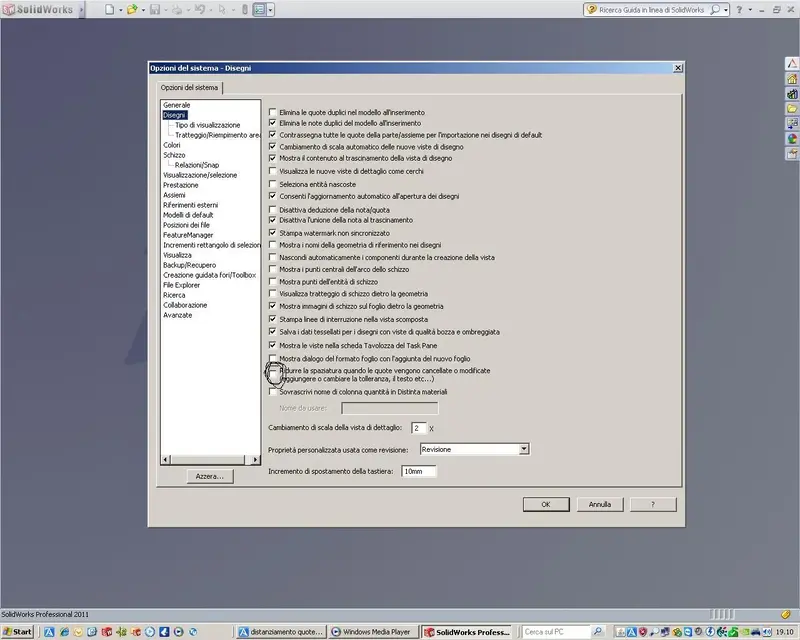This screenshot has height=640, width=800.
Task: Click the Options icon in toolbar
Action: tap(260, 9)
